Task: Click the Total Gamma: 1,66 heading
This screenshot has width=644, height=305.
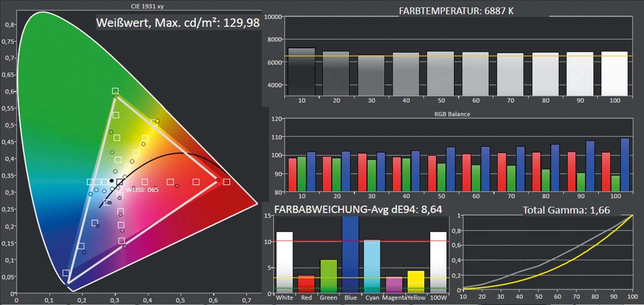Action: (x=566, y=210)
